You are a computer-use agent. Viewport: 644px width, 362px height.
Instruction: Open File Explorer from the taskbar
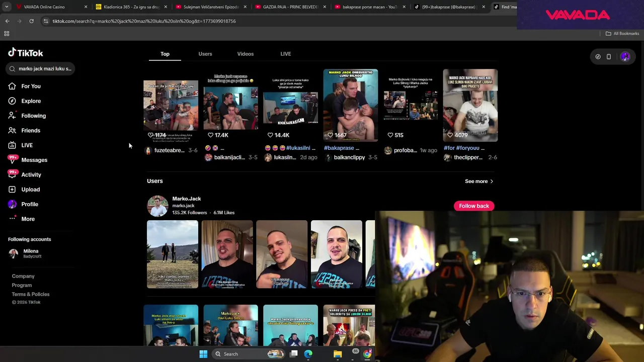click(338, 354)
